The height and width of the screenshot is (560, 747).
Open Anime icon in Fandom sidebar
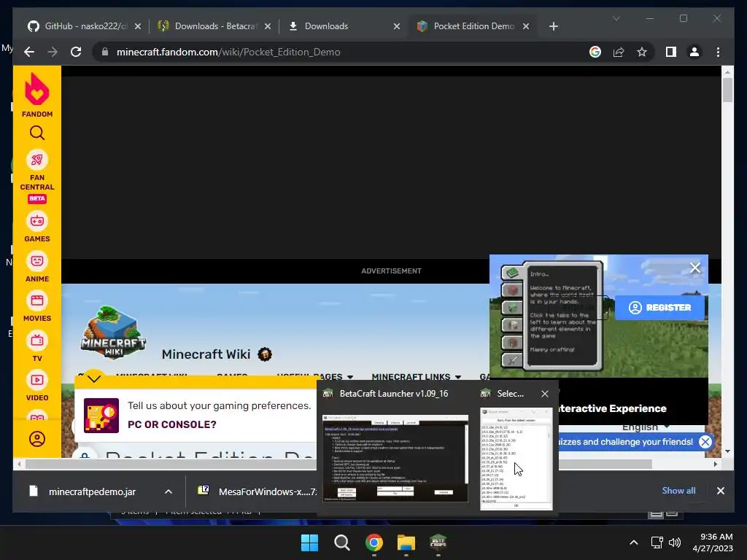point(36,261)
